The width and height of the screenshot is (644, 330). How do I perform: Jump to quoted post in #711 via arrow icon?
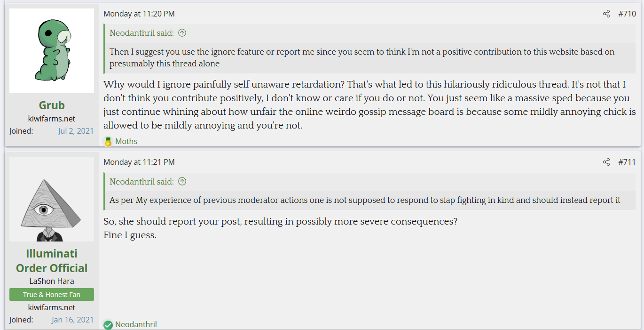[182, 181]
